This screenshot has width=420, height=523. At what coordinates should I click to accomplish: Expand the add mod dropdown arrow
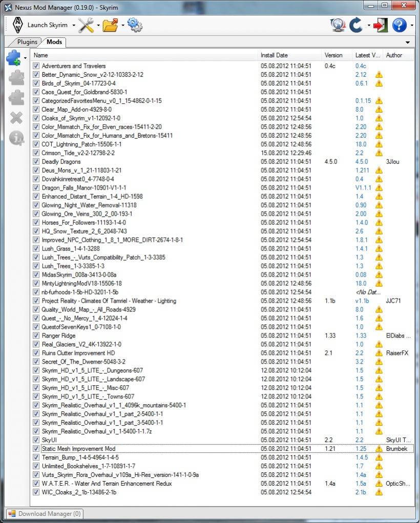click(x=25, y=58)
